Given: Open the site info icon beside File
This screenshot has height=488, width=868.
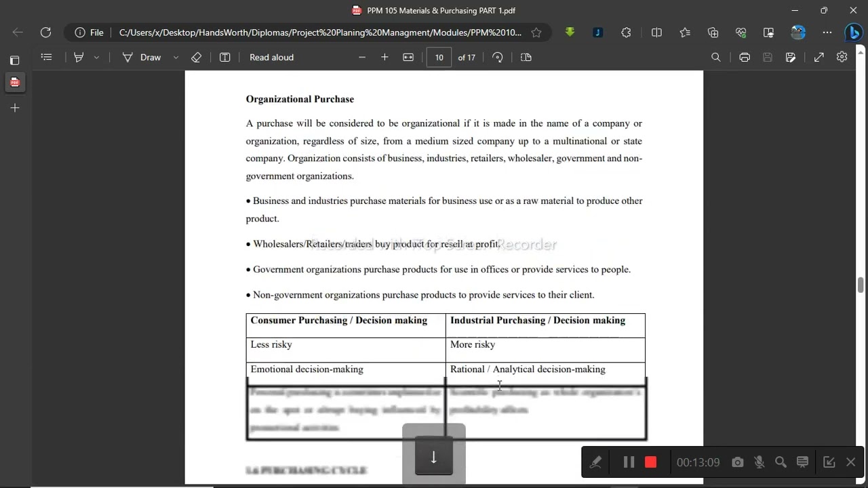Looking at the screenshot, I should pos(80,32).
